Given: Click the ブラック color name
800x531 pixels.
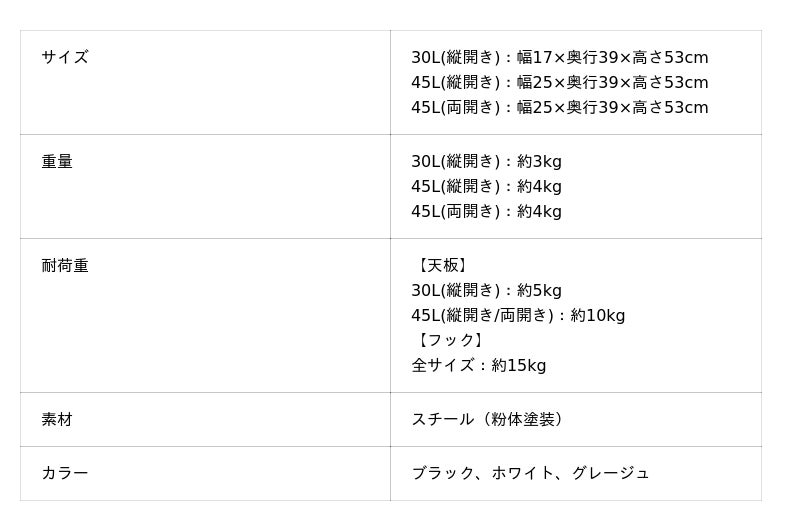Looking at the screenshot, I should point(443,474).
